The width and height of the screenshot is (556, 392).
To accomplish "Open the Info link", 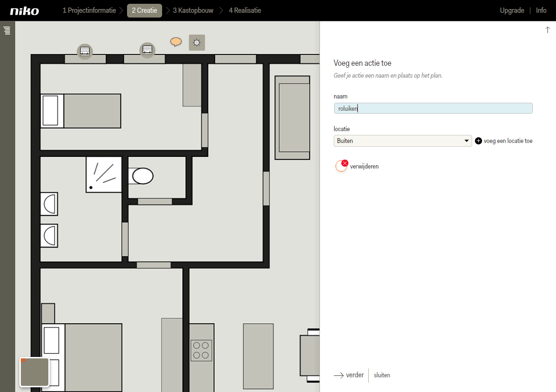I will click(541, 10).
